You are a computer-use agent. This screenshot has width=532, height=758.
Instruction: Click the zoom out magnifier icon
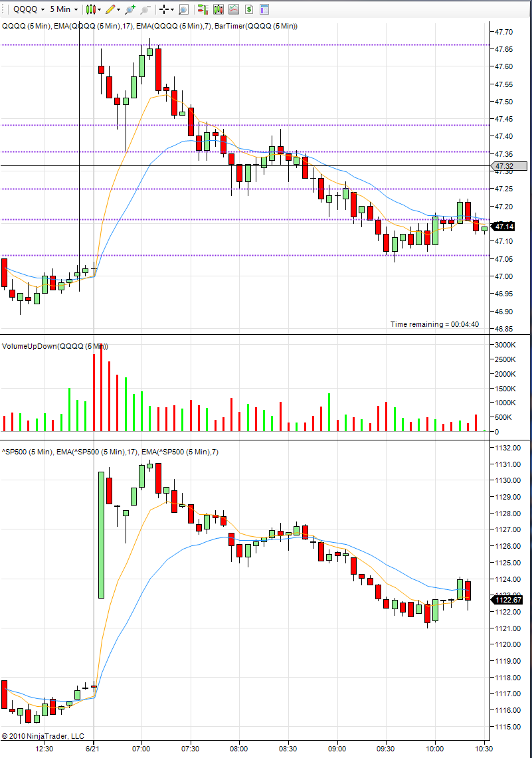tap(145, 9)
